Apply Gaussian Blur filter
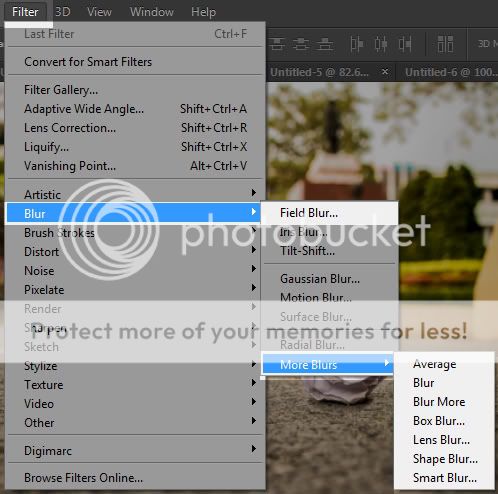The height and width of the screenshot is (494, 498). click(x=330, y=279)
